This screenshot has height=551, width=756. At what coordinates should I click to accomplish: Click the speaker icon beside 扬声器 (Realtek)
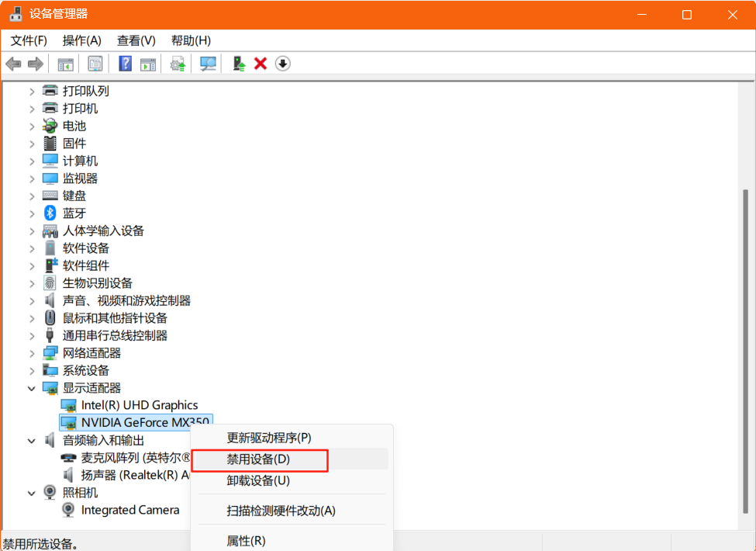[x=68, y=475]
